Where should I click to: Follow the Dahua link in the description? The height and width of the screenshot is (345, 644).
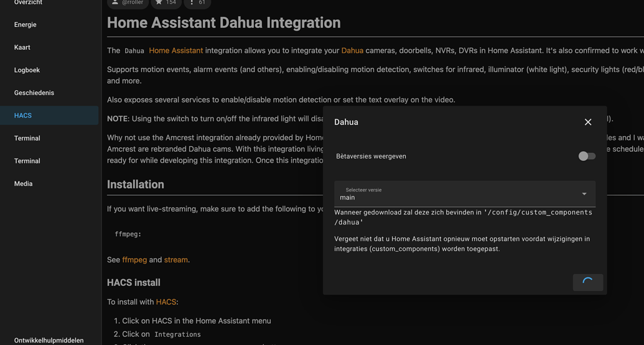click(352, 50)
